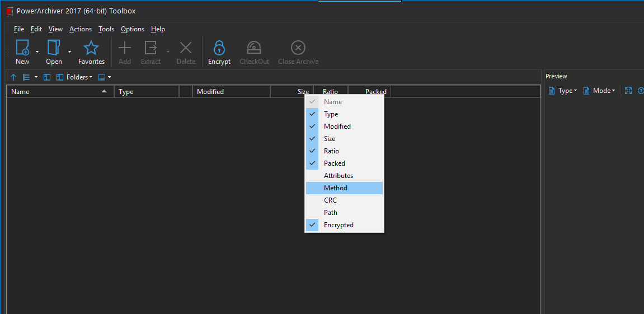Image resolution: width=644 pixels, height=314 pixels.
Task: Open the Tools menu
Action: (106, 29)
